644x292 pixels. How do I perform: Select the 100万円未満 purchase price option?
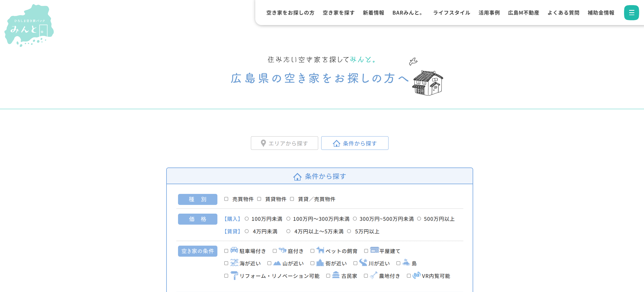247,219
